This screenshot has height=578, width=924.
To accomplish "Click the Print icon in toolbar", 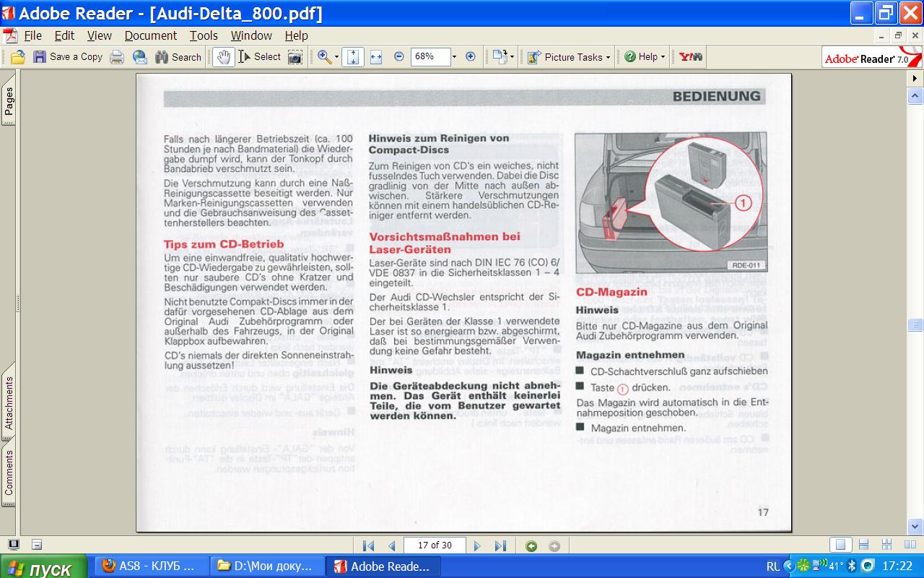I will click(117, 57).
